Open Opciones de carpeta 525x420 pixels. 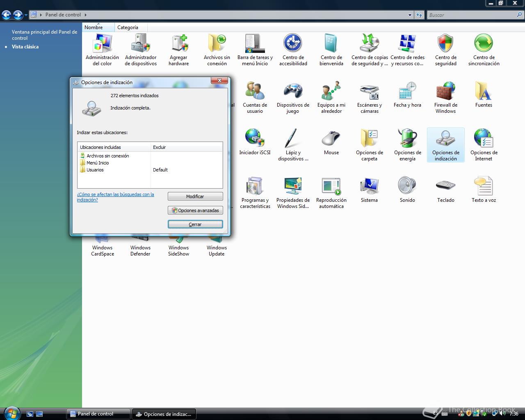[370, 145]
